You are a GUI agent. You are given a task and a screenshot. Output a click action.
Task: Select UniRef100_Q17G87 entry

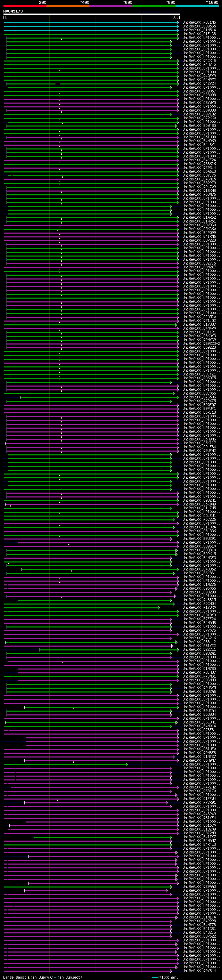coord(199,324)
